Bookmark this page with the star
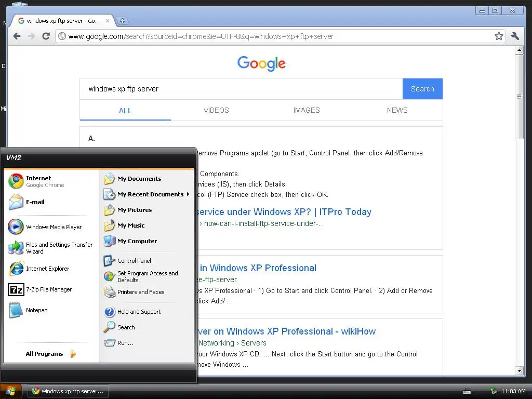The image size is (532, 399). [499, 36]
